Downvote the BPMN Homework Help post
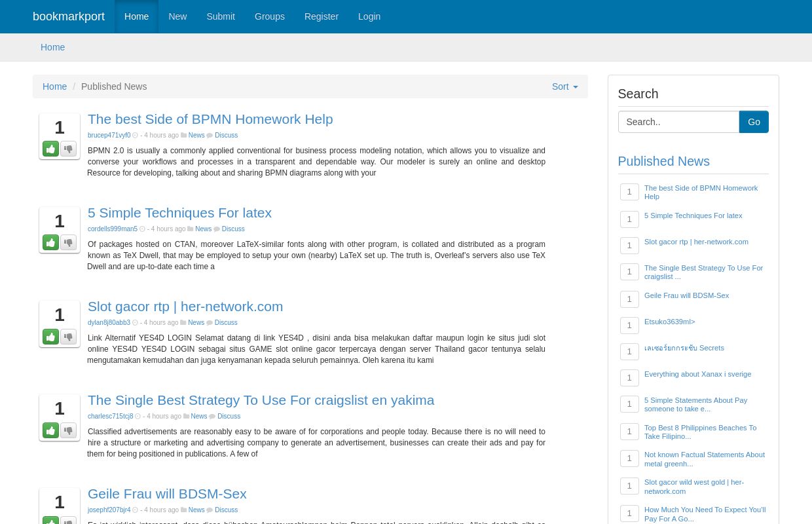This screenshot has height=524, width=812. [x=68, y=149]
